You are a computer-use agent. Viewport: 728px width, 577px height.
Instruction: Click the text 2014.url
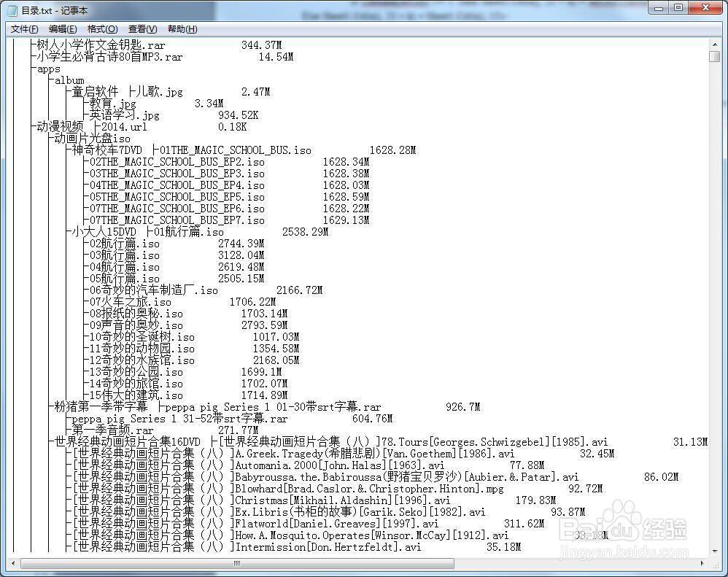coord(124,127)
